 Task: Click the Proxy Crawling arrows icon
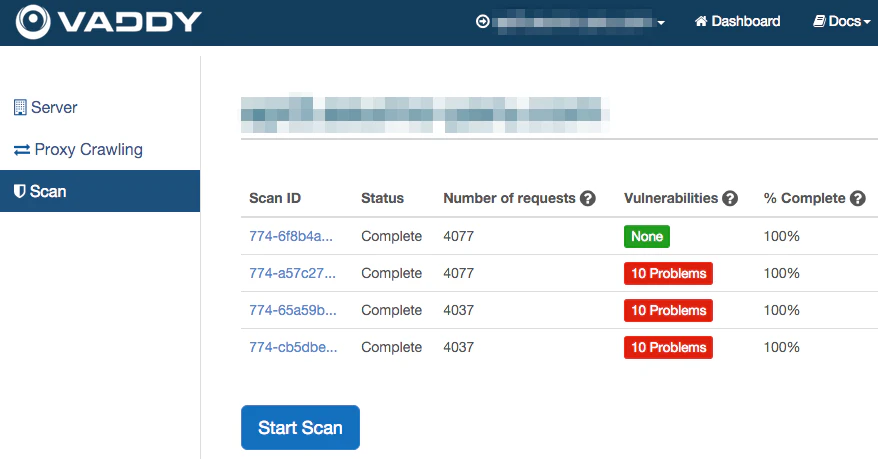coord(22,149)
